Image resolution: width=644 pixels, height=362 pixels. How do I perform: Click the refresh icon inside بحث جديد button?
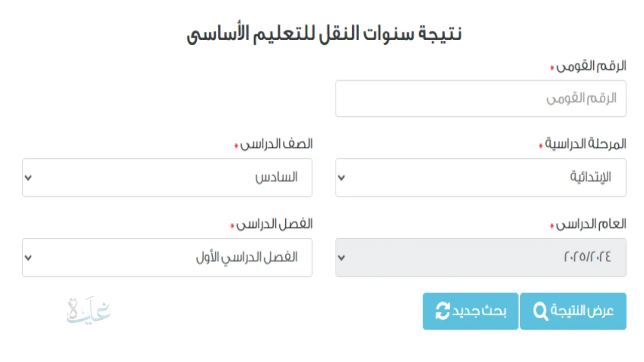pyautogui.click(x=442, y=311)
